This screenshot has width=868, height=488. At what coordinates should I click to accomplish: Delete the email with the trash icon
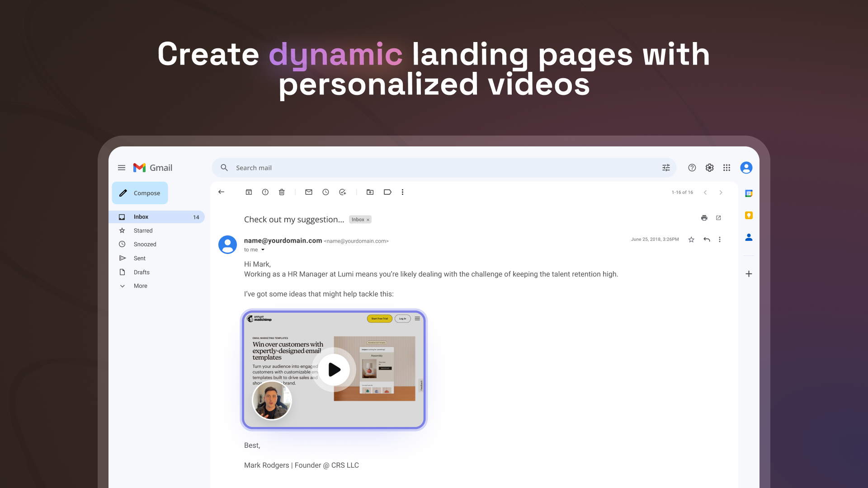[x=282, y=192]
